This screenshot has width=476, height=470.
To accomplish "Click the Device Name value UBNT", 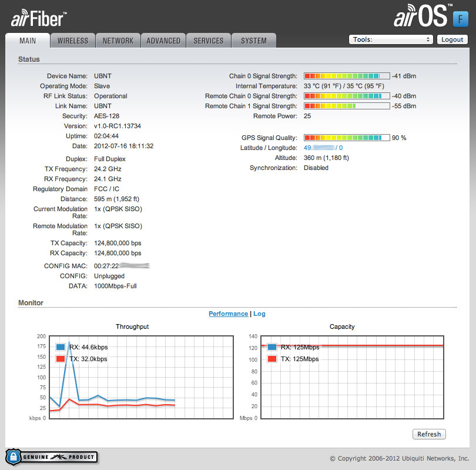I will click(103, 76).
